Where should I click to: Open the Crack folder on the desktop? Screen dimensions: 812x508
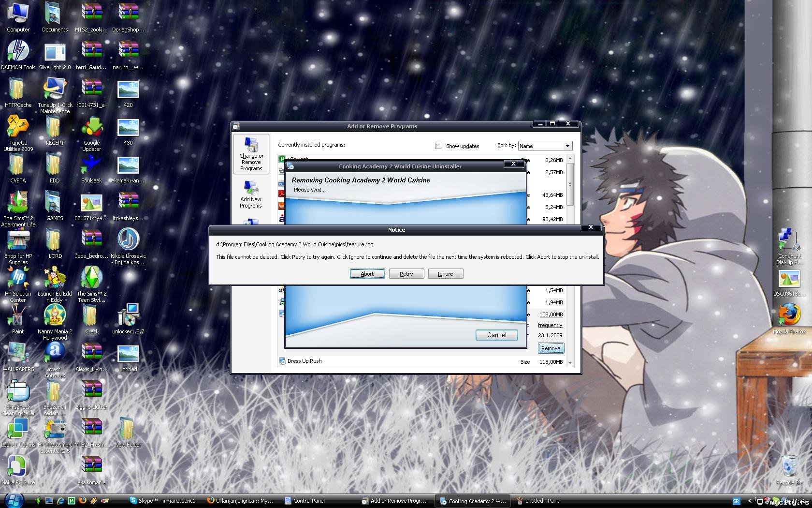91,319
